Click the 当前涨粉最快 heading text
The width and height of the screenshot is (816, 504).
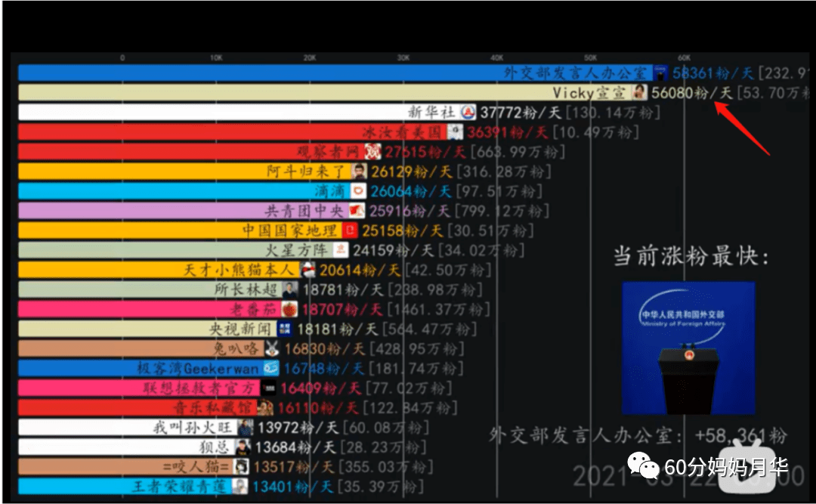(x=691, y=256)
